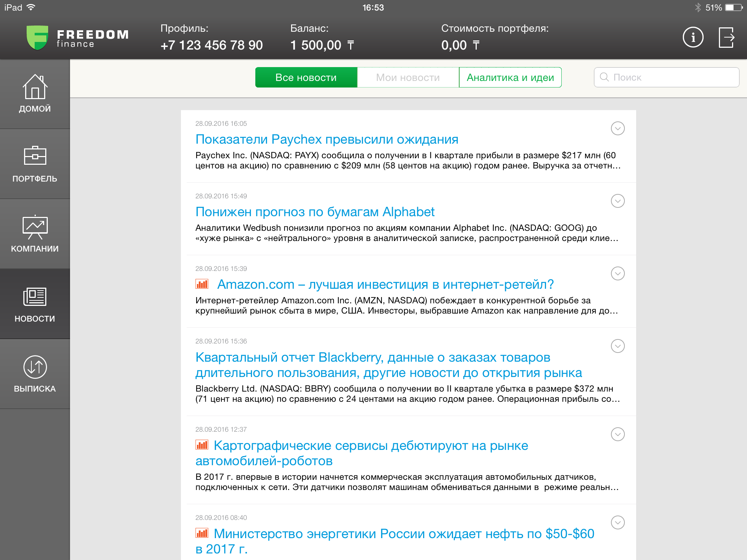
Task: Tap the timestamp 28.09.2016 15:39
Action: coord(221,269)
